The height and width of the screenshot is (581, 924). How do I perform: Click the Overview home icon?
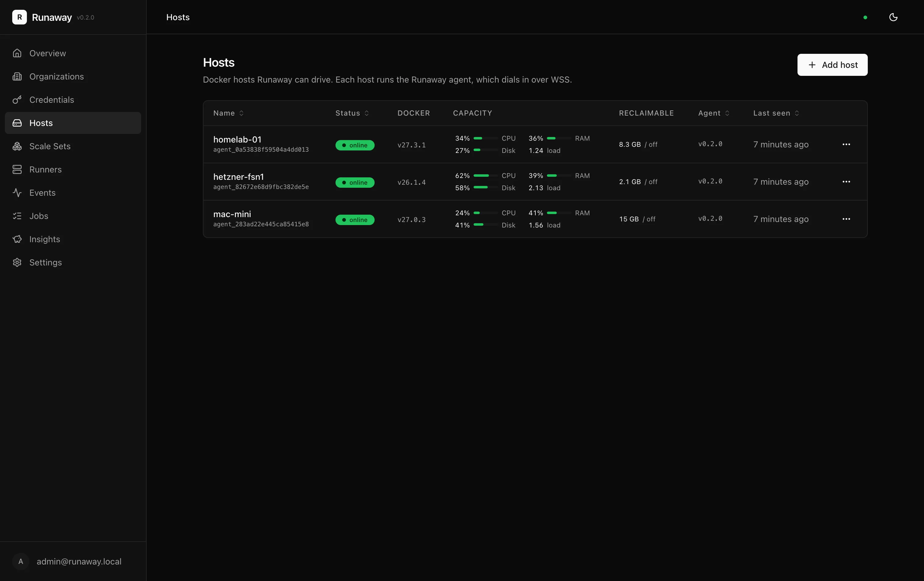tap(17, 54)
